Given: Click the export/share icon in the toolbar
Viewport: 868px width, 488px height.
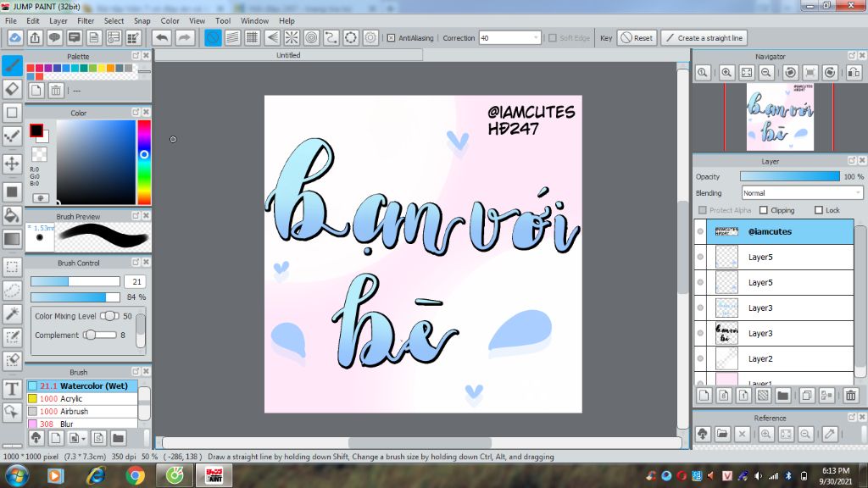Looking at the screenshot, I should [35, 38].
